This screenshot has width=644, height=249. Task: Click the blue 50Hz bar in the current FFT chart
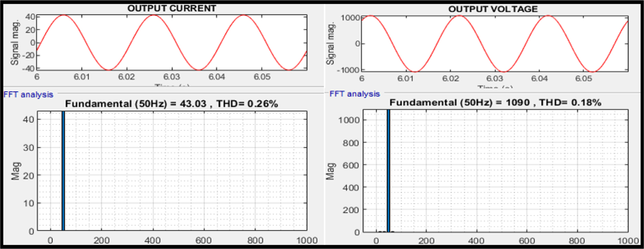click(63, 171)
